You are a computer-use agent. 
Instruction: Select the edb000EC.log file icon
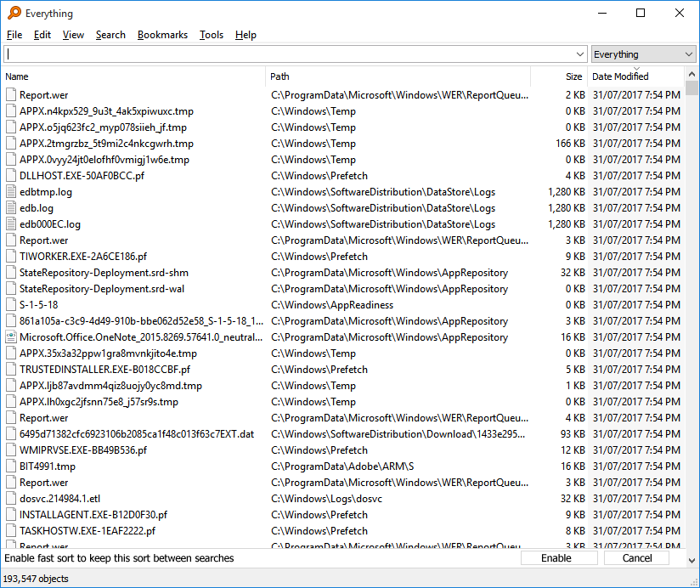11,224
